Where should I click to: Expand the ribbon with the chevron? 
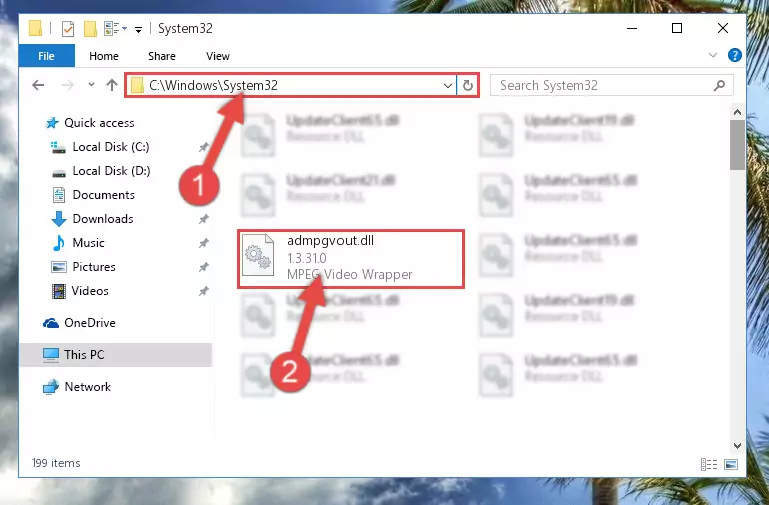pos(713,55)
